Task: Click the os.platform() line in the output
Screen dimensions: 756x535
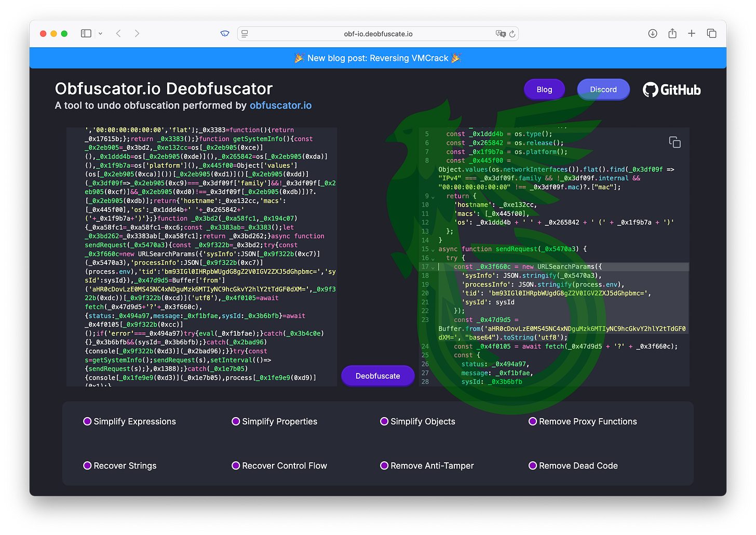Action: click(x=563, y=152)
